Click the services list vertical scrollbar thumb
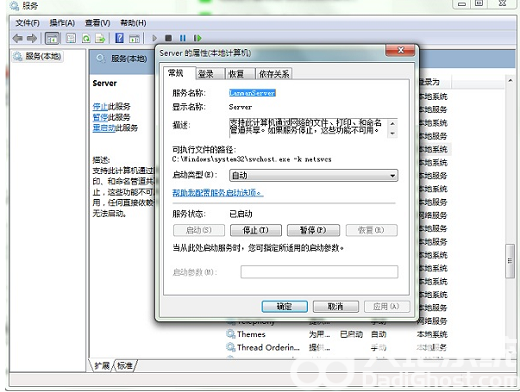Image resolution: width=520 pixels, height=392 pixels. (510, 261)
